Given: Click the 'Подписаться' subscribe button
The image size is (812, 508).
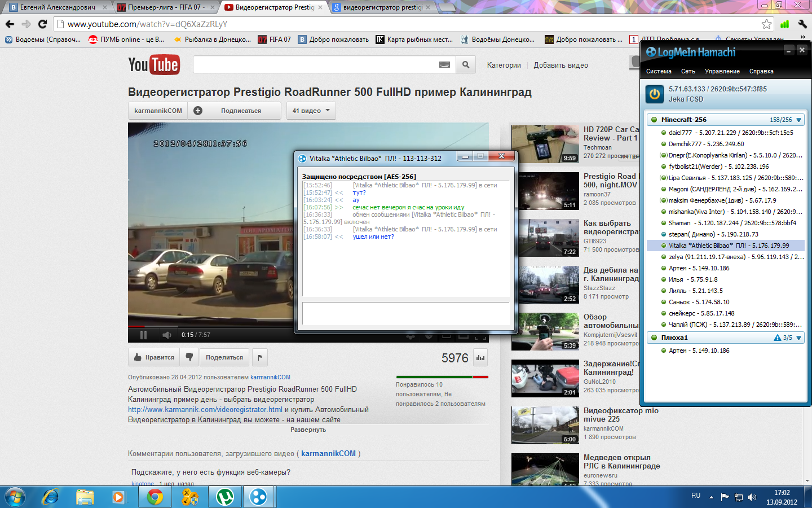Looking at the screenshot, I should [x=235, y=111].
